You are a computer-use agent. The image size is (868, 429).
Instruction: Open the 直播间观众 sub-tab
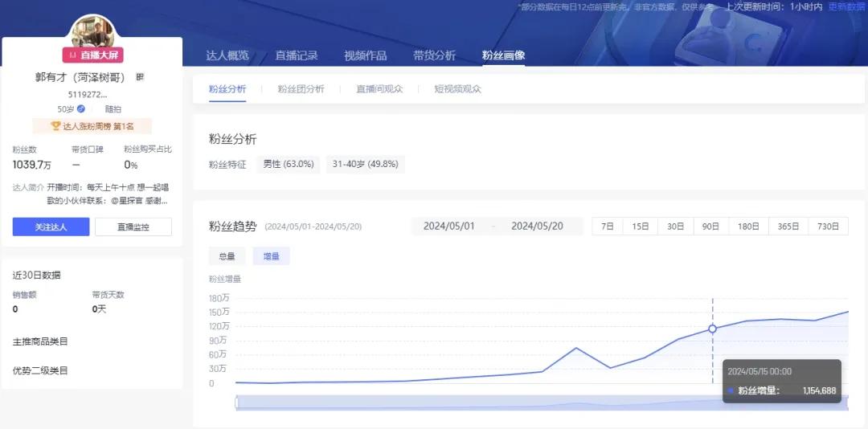click(x=379, y=89)
